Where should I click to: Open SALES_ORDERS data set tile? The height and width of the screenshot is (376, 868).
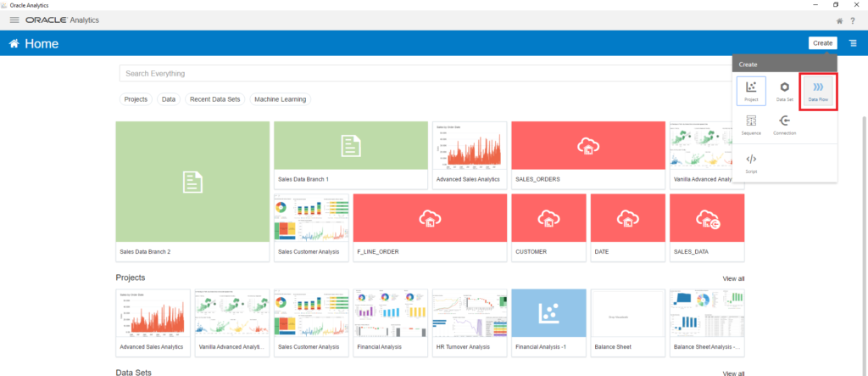tap(588, 155)
